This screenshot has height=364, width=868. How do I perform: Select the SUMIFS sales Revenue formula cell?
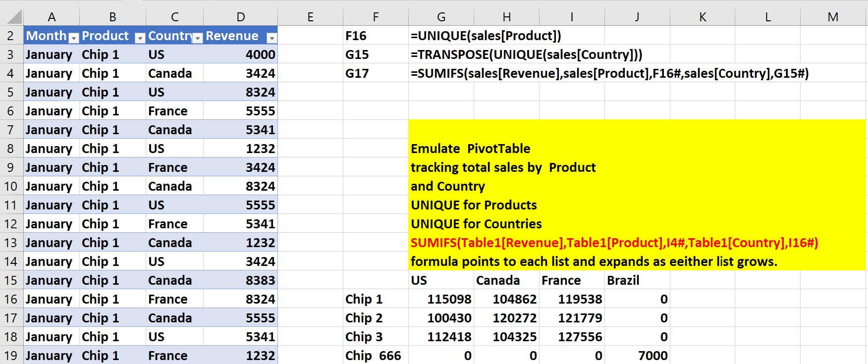(x=609, y=73)
